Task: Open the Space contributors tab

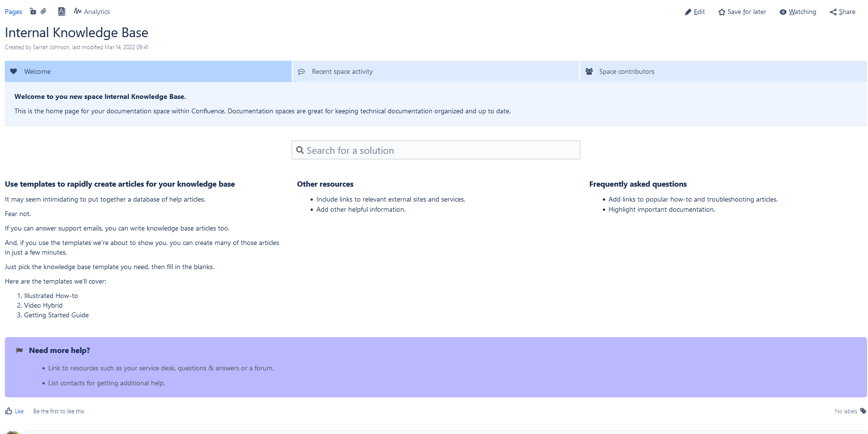Action: [626, 71]
